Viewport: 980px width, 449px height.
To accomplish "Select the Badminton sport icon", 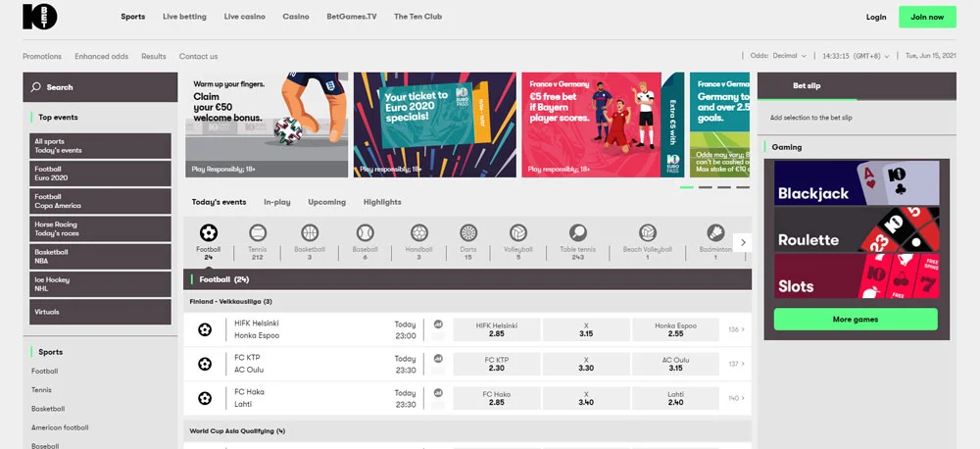I will pos(715,233).
